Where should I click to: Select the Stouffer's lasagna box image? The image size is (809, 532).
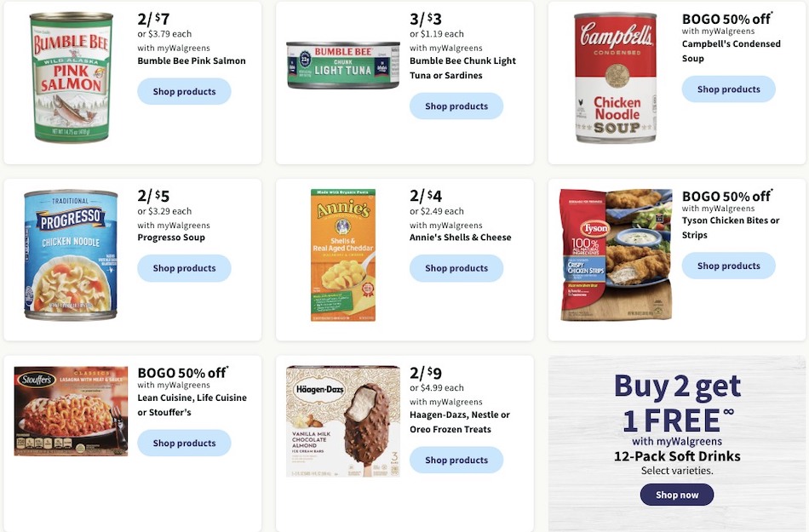coord(70,411)
